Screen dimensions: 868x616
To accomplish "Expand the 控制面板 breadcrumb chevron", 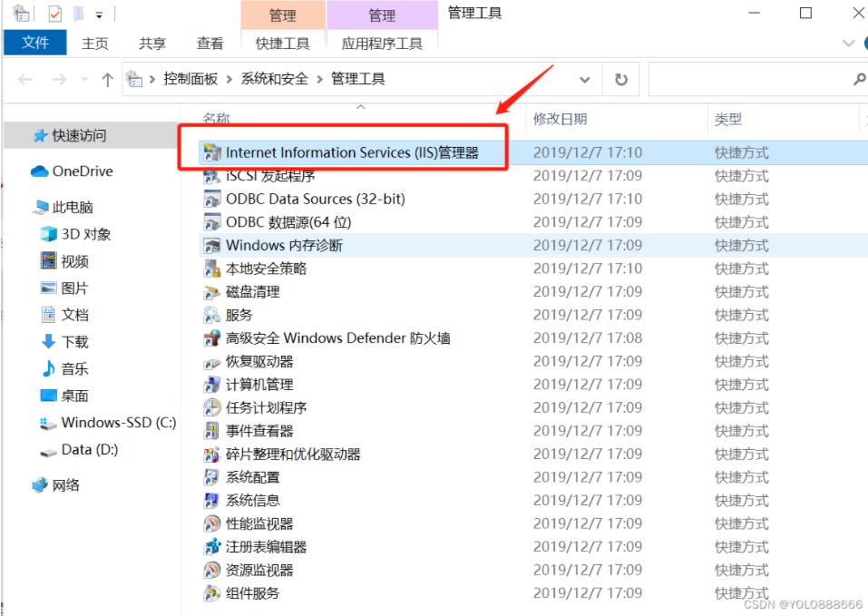I will pyautogui.click(x=229, y=80).
